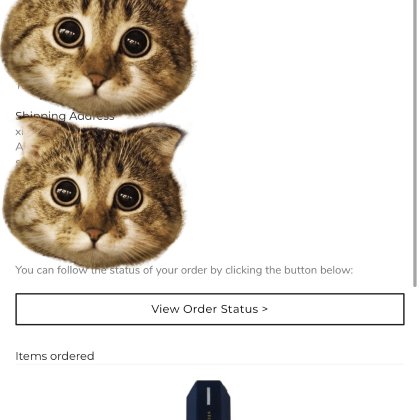
Task: Click the lower cat's left eye
Action: point(65,192)
